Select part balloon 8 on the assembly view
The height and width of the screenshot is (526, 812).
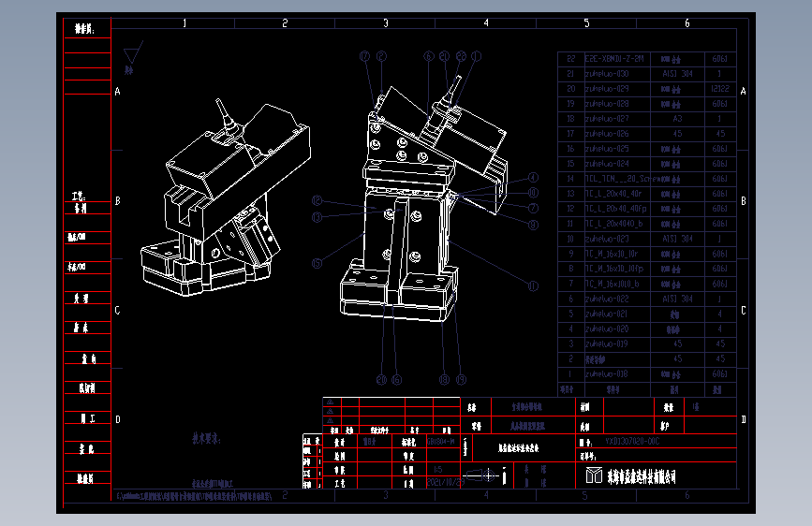click(533, 225)
